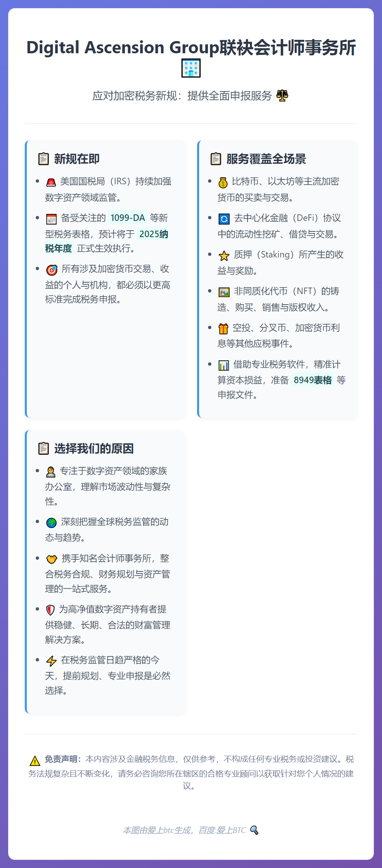This screenshot has height=868, width=382.
Task: Click the money bag icon before 比特币
Action: (223, 182)
